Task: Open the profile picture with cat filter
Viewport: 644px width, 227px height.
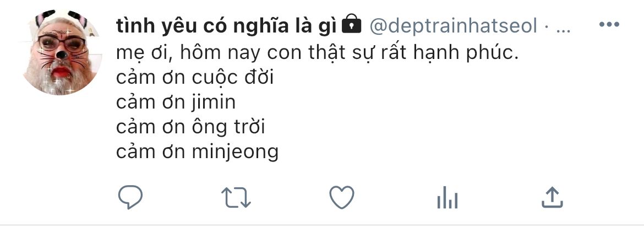Action: tap(62, 53)
